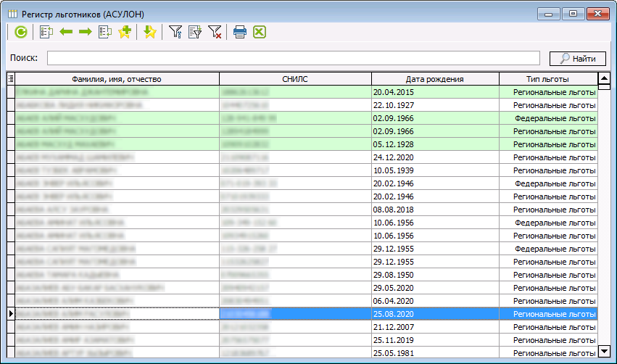Click the star with plus icon
This screenshot has width=617, height=364.
(124, 32)
